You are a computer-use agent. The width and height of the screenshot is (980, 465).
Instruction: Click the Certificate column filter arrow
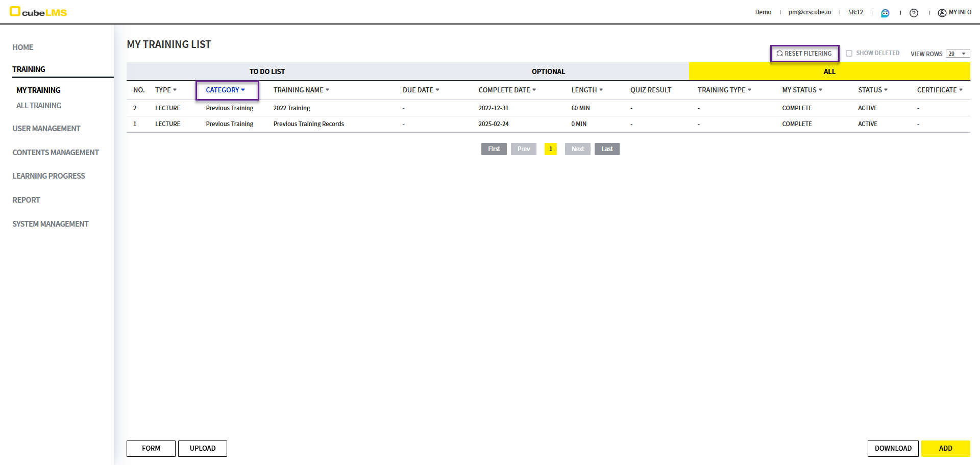click(961, 90)
